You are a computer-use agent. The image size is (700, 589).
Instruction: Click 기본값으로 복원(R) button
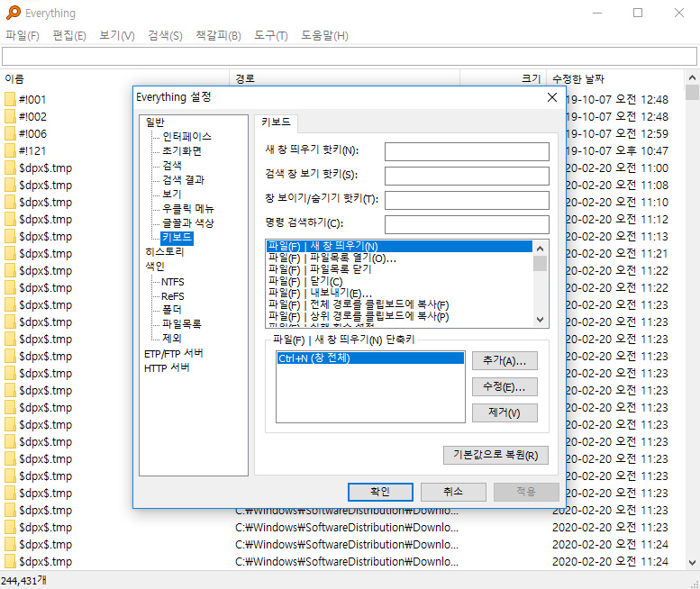pyautogui.click(x=495, y=455)
